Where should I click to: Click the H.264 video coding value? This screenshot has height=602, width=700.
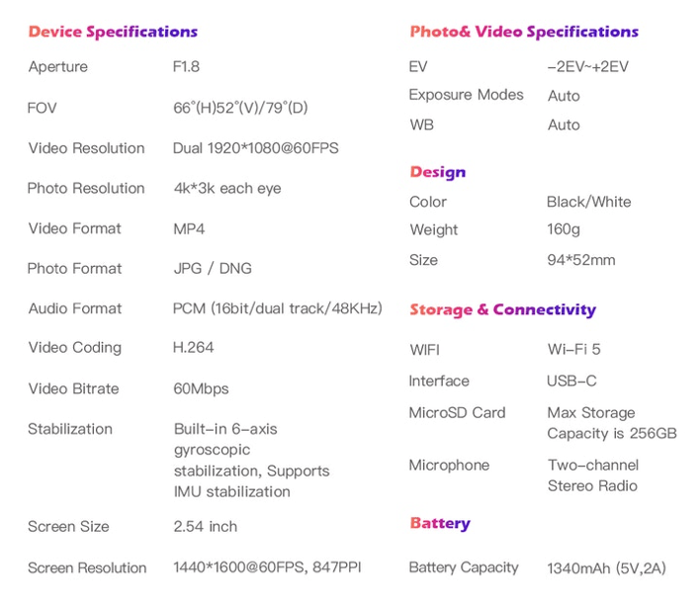[194, 347]
